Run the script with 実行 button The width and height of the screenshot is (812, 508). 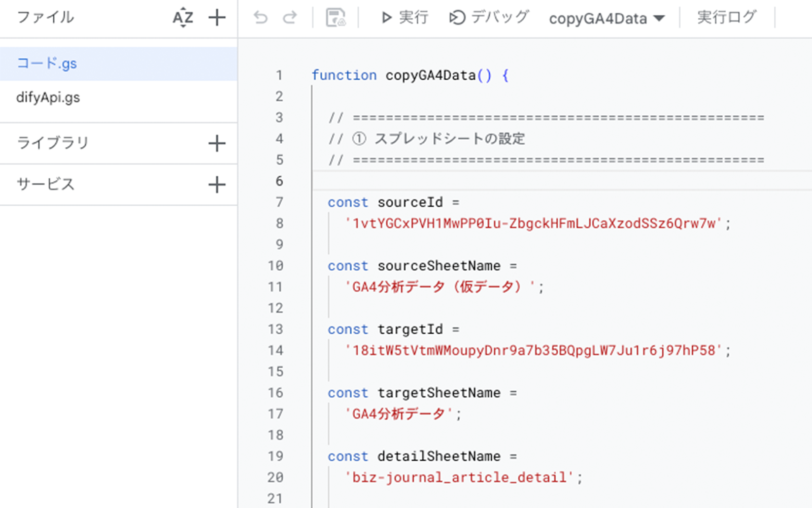coord(404,18)
